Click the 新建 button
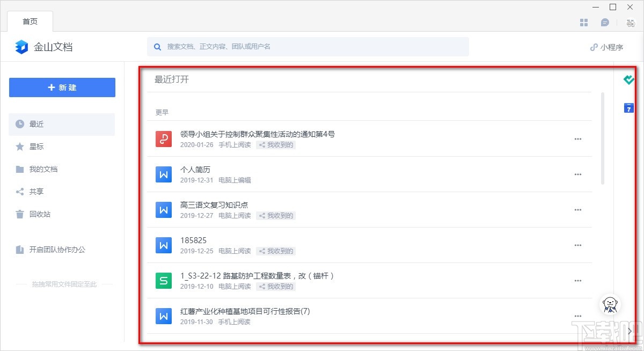 (x=62, y=87)
